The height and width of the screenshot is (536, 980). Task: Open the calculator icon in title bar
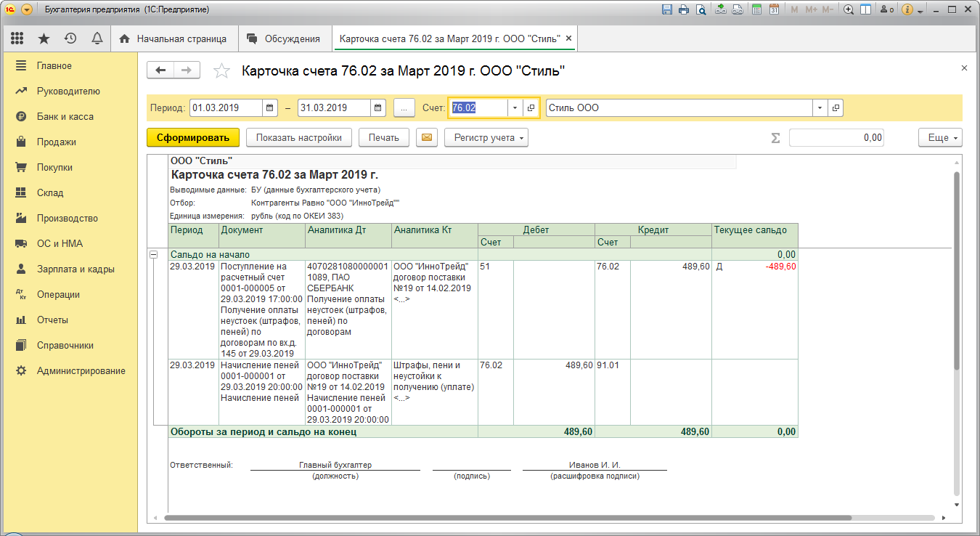[756, 9]
